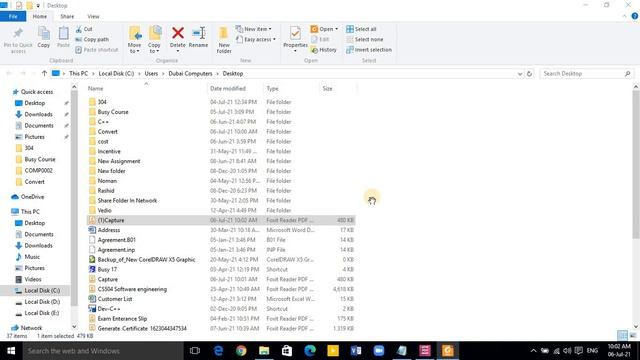Open the Open button dropdown arrow
This screenshot has height=360, width=640.
[336, 29]
